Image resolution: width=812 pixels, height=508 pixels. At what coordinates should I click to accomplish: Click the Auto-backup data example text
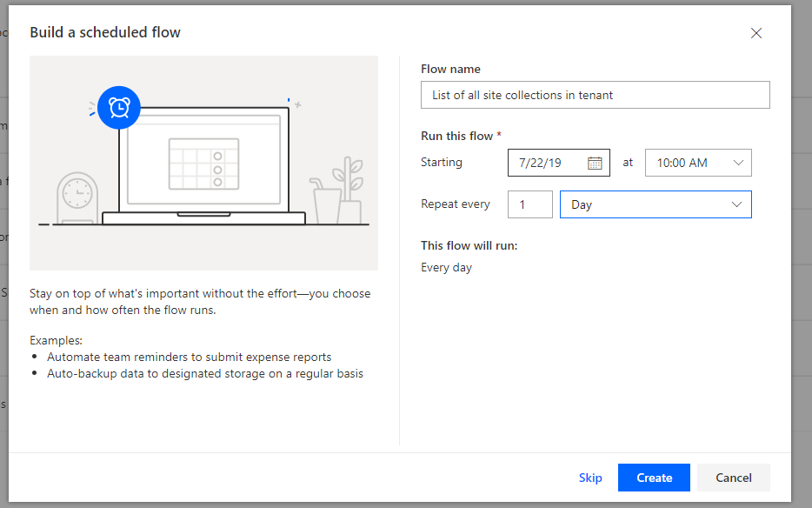205,373
